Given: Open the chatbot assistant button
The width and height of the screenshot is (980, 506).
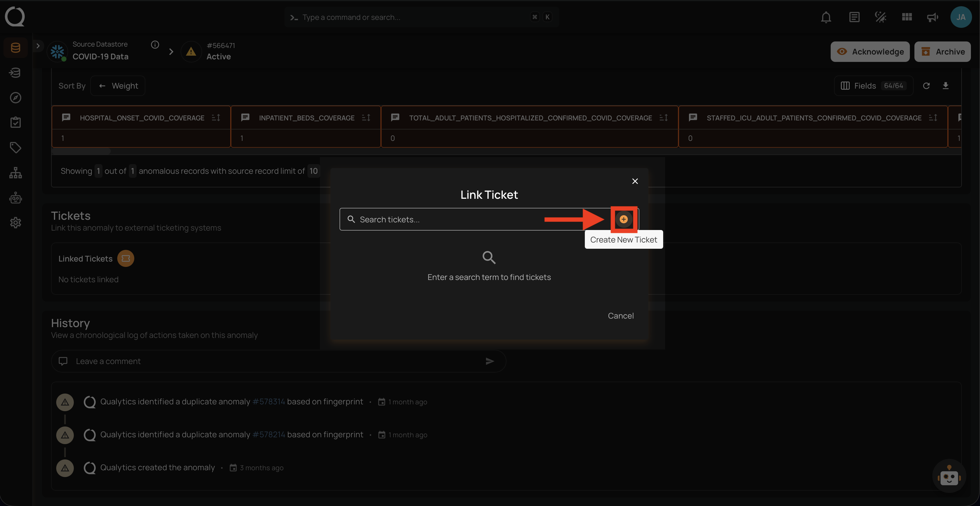Looking at the screenshot, I should (x=949, y=476).
